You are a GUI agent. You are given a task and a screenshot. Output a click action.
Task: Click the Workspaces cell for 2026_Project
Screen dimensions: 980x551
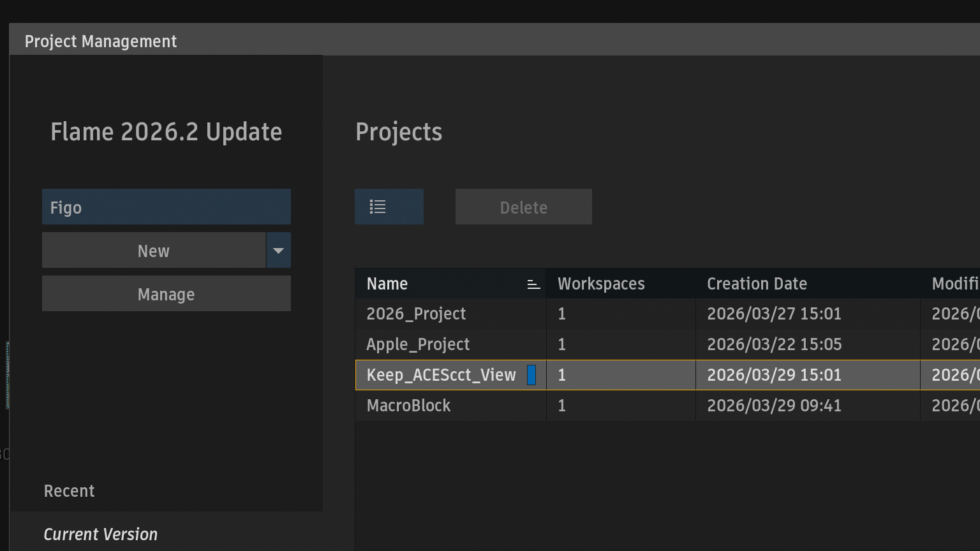tap(561, 314)
